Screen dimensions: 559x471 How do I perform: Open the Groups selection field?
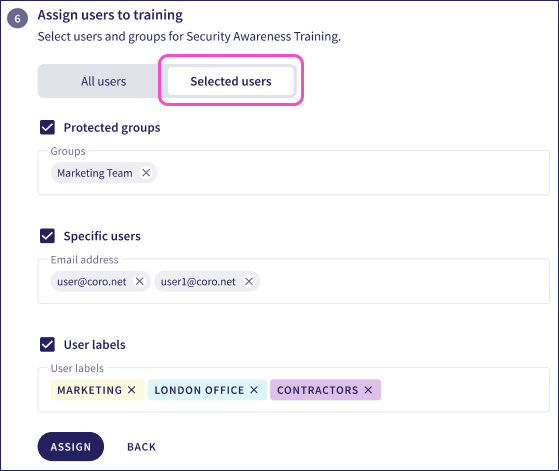(293, 173)
